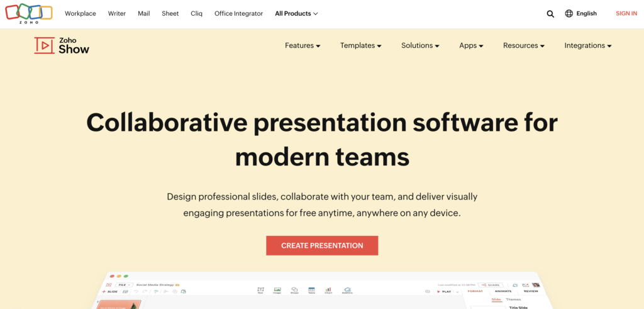Screen dimensions: 644x309
Task: Click the globe language icon
Action: click(569, 14)
